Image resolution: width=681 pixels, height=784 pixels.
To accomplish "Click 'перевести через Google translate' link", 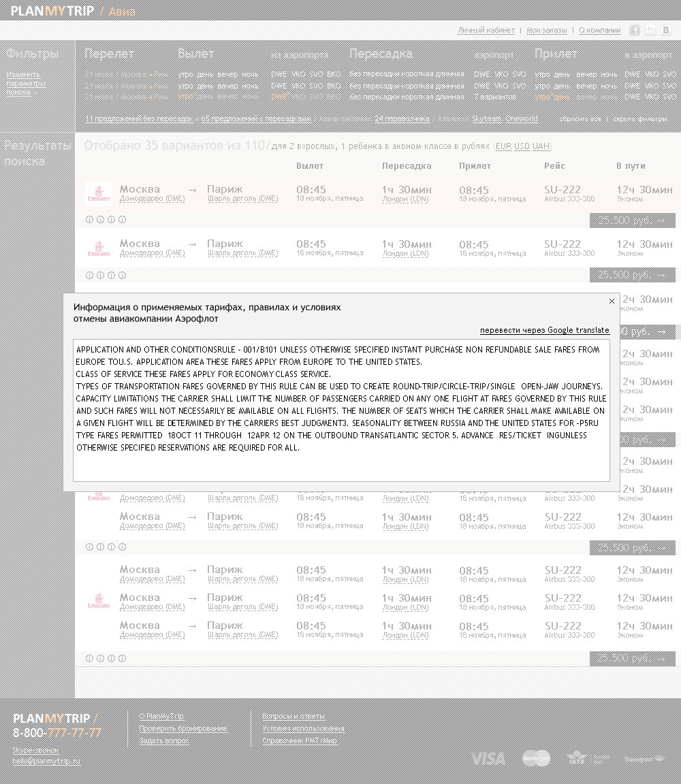I will pyautogui.click(x=544, y=330).
